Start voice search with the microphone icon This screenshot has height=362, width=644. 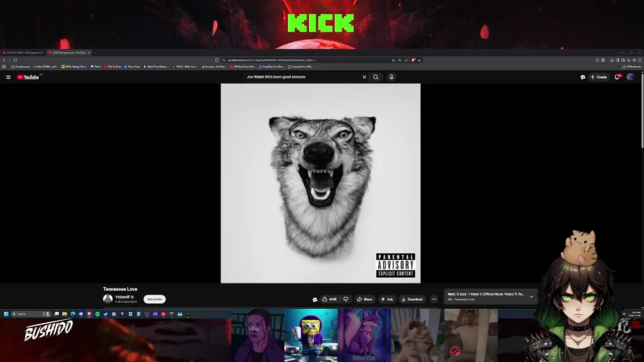point(391,77)
